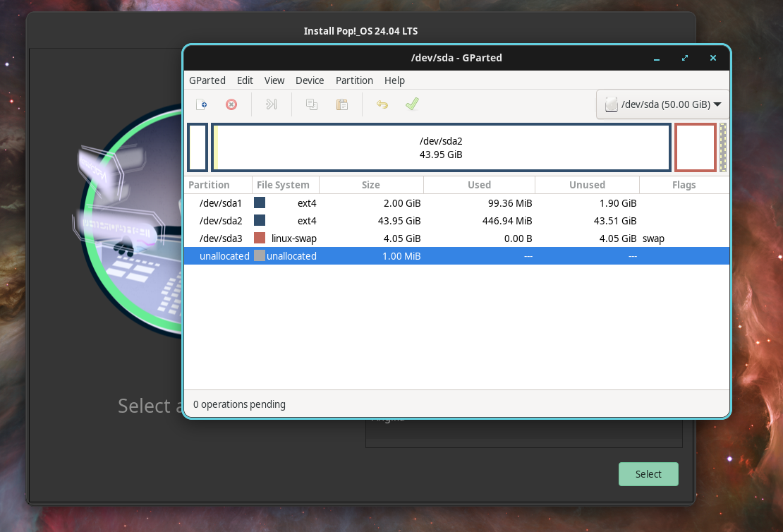Open the Partition menu

354,80
